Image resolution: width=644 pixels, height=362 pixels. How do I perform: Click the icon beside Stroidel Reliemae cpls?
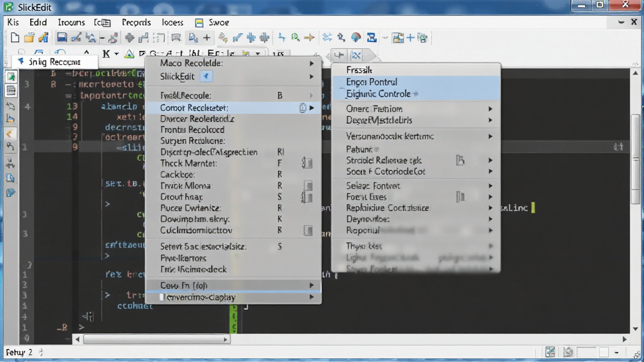point(460,160)
